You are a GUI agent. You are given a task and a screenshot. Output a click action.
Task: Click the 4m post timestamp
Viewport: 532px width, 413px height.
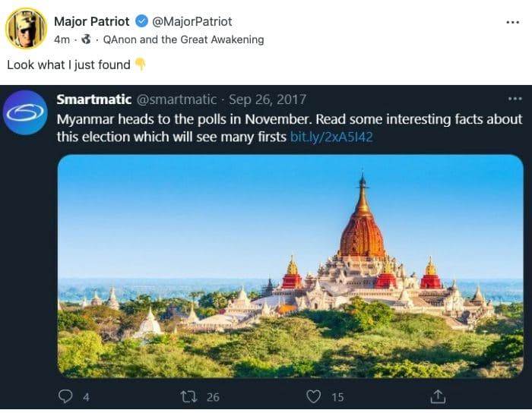pos(62,39)
